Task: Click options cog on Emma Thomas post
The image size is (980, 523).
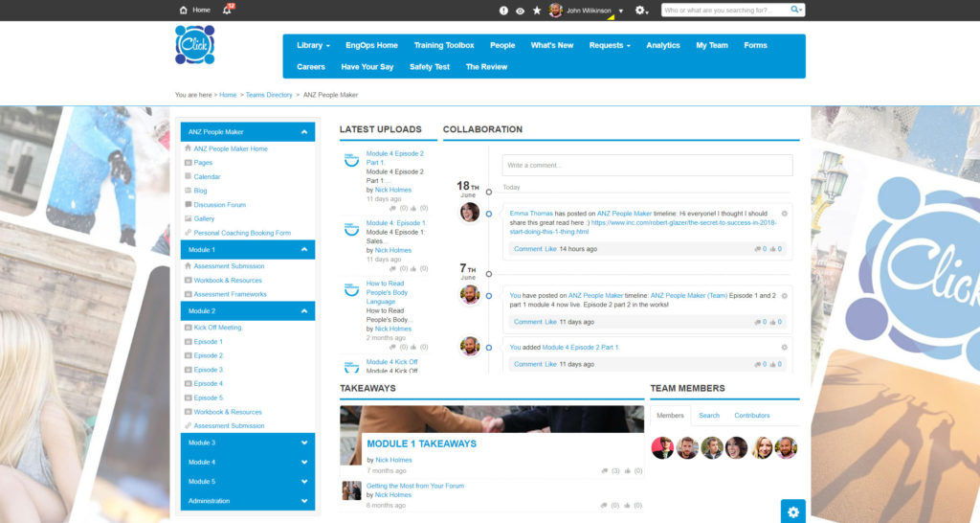Action: pyautogui.click(x=784, y=213)
